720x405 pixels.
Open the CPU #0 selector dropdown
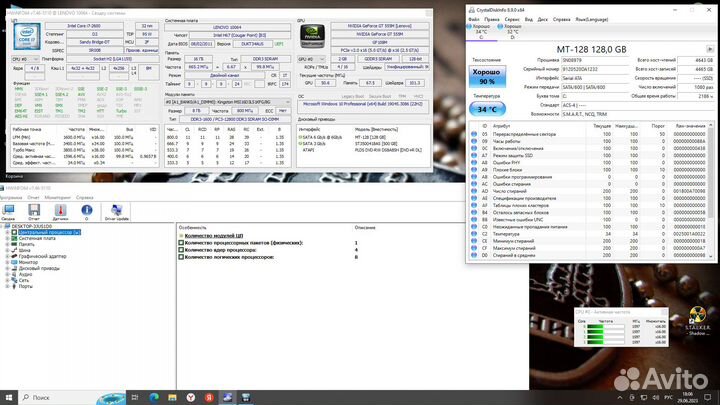pos(26,59)
